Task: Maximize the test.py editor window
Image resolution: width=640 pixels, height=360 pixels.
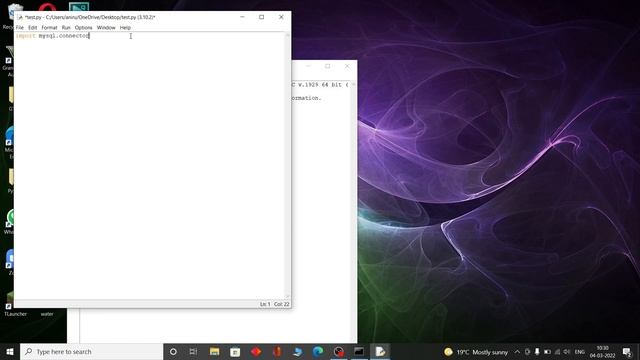Action: point(262,17)
